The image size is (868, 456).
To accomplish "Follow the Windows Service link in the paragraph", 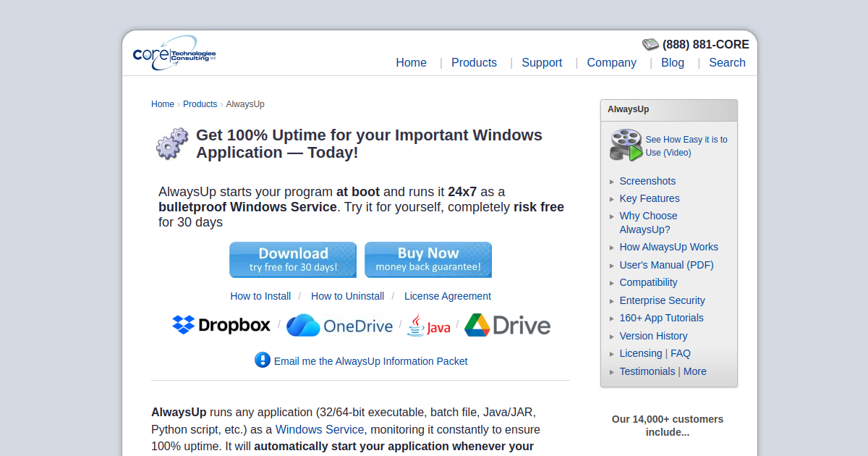I will [320, 429].
